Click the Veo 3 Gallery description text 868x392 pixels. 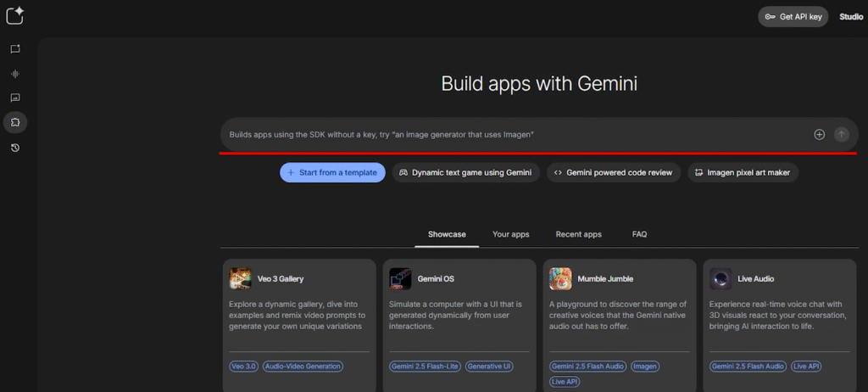298,316
